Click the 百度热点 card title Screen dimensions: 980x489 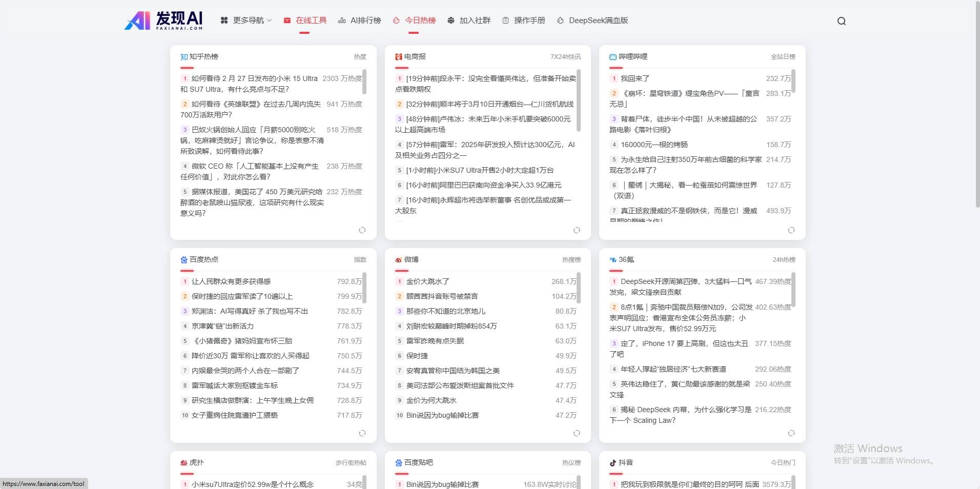tap(204, 259)
